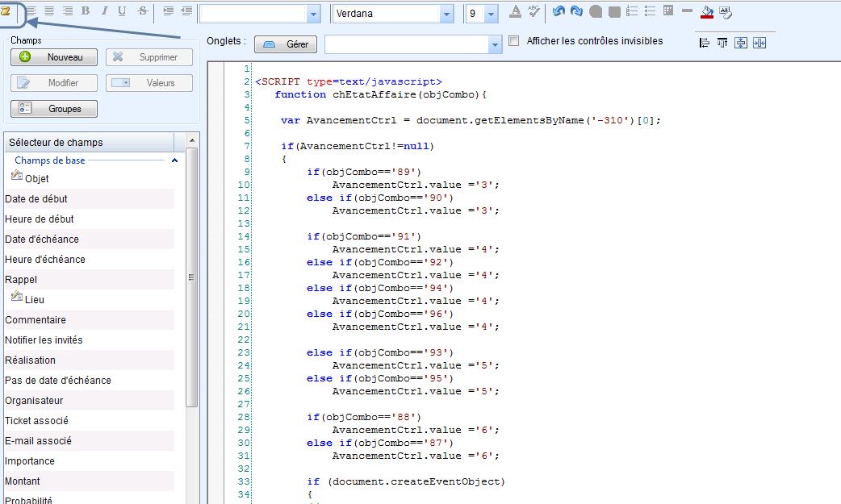Viewport: 841px width, 504px height.
Task: Align controls to the left edge
Action: (x=705, y=43)
